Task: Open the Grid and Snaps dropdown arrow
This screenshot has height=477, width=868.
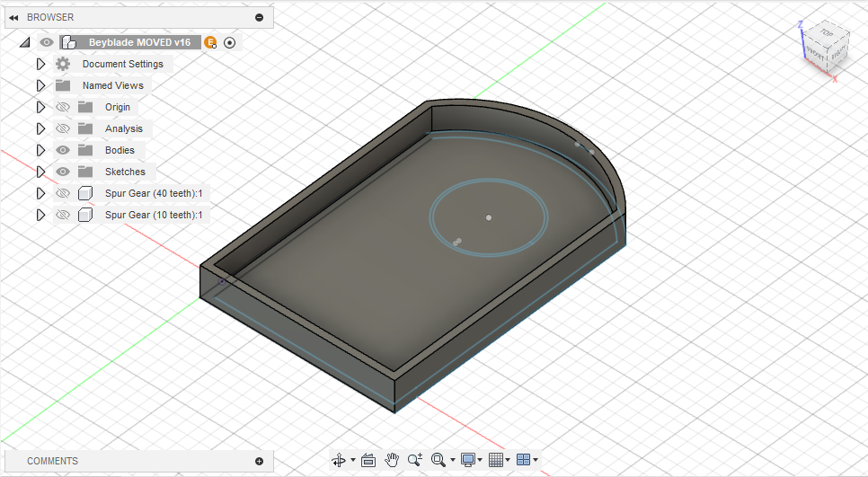Action: pos(508,460)
